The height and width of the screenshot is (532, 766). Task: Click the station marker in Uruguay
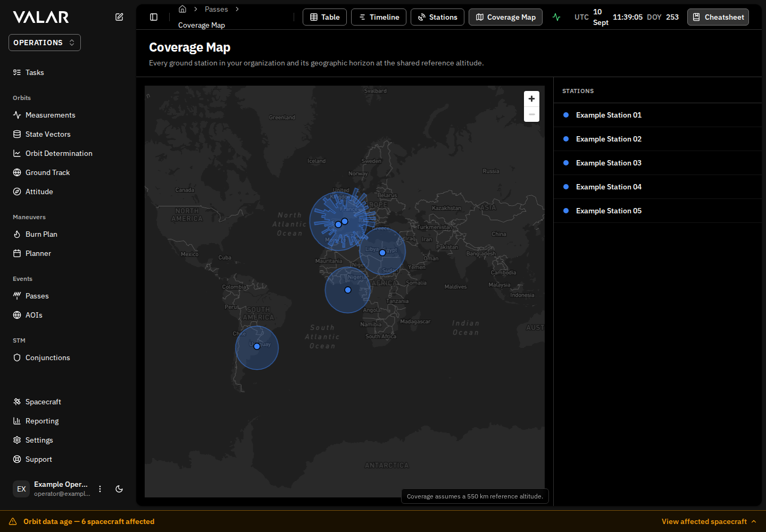point(257,346)
